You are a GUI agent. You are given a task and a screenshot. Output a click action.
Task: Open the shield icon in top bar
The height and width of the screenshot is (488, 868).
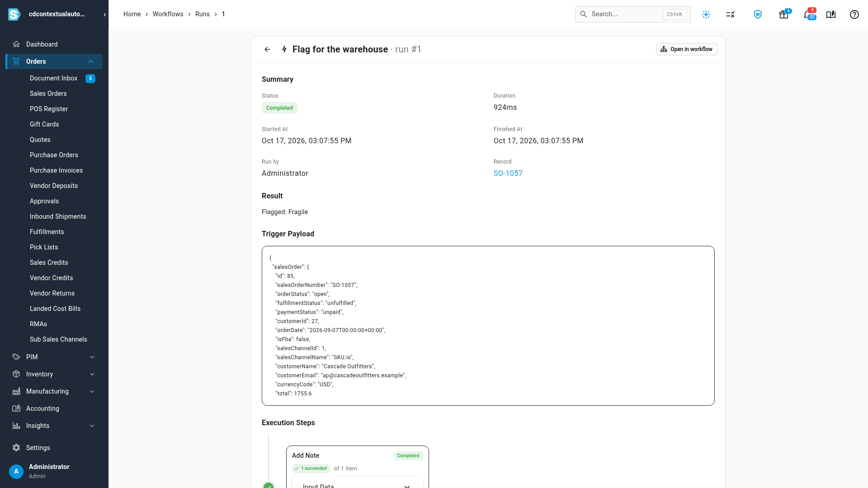coord(758,14)
